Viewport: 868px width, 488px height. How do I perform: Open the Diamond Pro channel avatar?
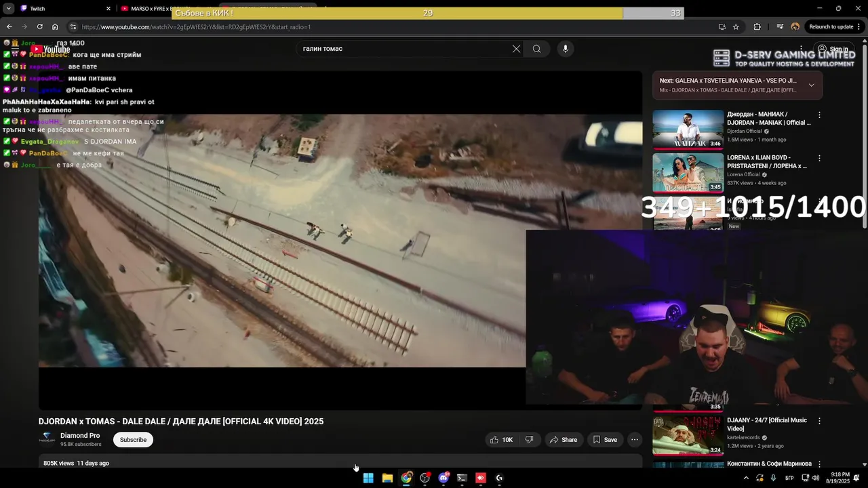click(x=47, y=439)
